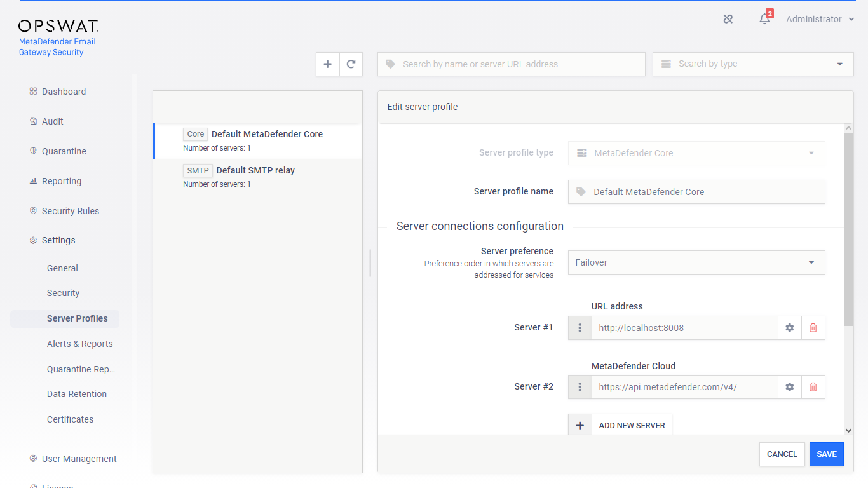This screenshot has height=488, width=868.
Task: Click the panel splitter handle
Action: click(370, 263)
